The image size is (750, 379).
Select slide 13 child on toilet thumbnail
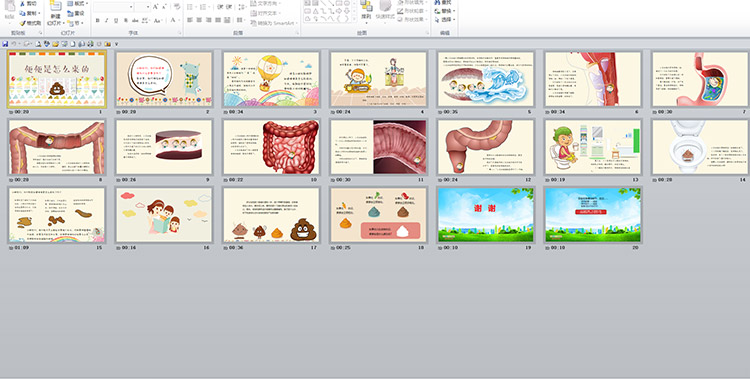tap(593, 147)
